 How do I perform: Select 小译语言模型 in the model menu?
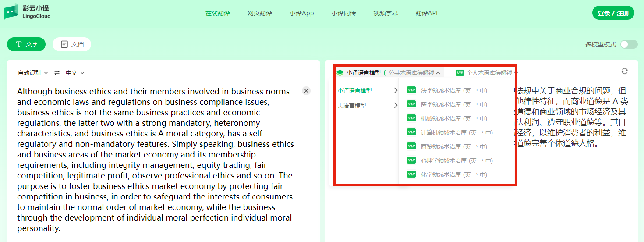tap(355, 91)
